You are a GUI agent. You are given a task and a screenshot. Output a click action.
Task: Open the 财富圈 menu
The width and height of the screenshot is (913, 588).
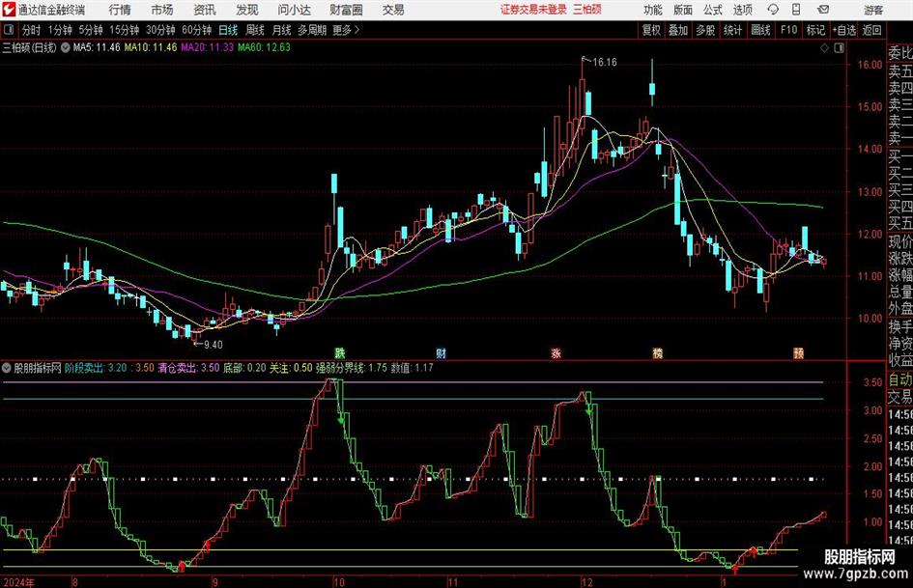coord(346,10)
